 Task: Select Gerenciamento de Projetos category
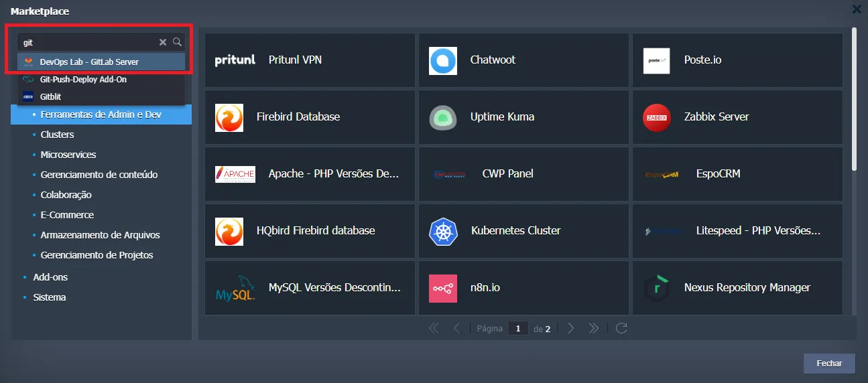coord(97,255)
